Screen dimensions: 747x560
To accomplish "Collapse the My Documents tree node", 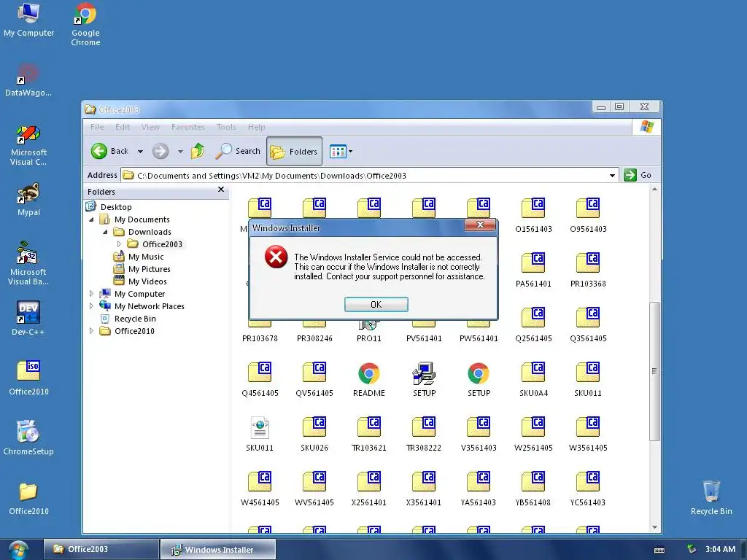I will pyautogui.click(x=91, y=219).
